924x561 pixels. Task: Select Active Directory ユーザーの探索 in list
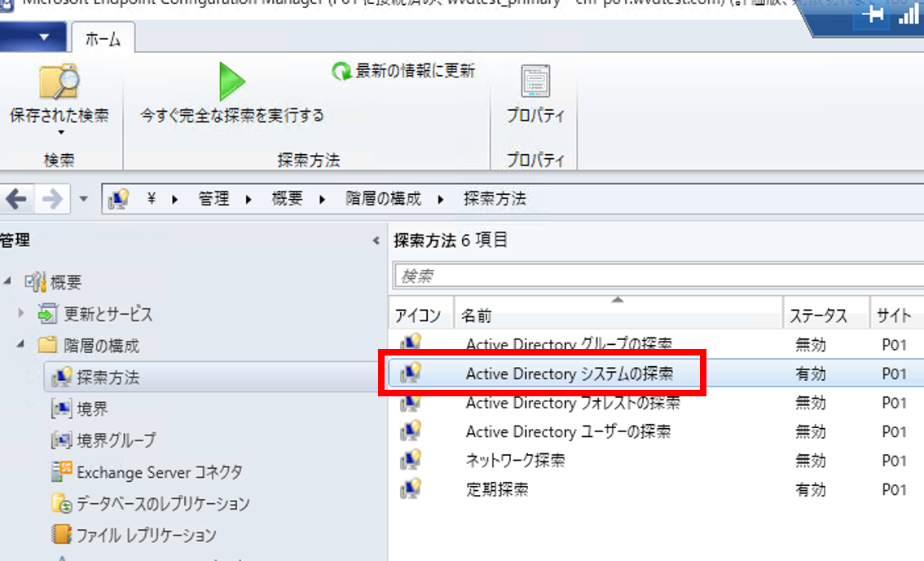pyautogui.click(x=568, y=432)
